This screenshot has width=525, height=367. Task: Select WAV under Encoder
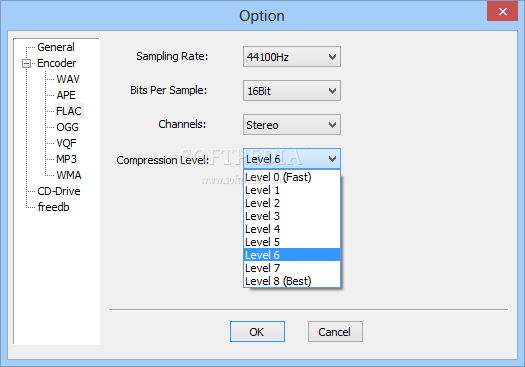68,79
